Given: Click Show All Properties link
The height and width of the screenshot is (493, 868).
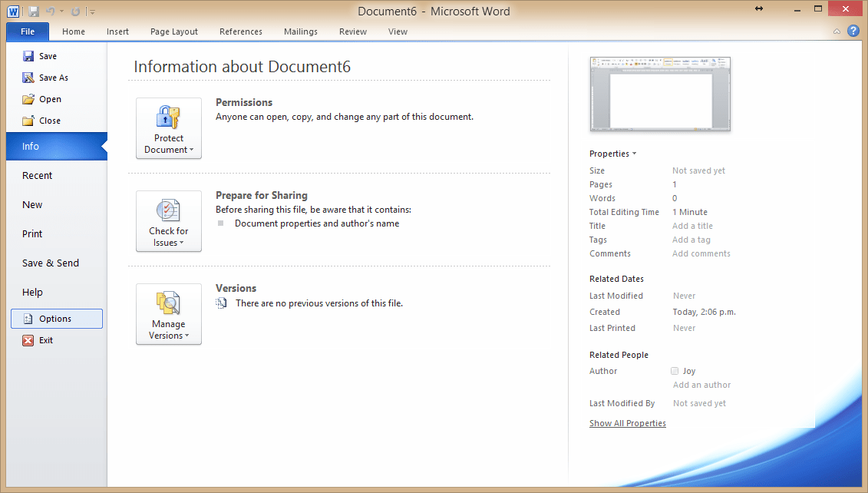Looking at the screenshot, I should coord(627,422).
